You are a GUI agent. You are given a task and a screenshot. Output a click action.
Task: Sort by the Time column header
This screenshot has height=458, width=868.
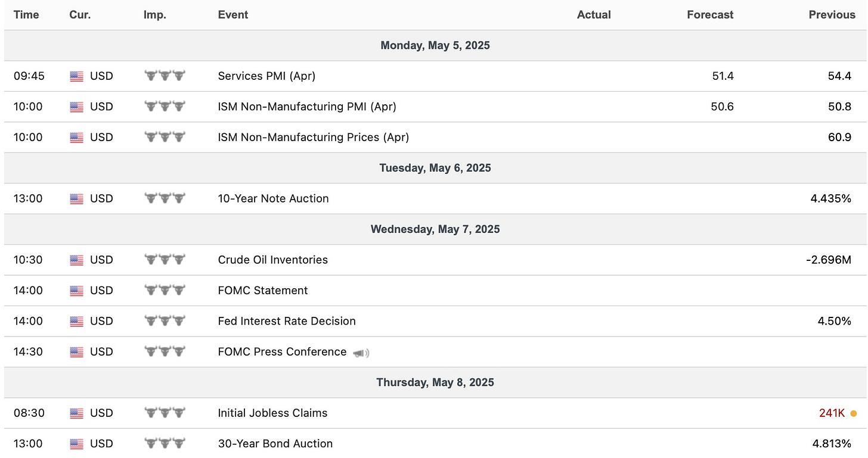[26, 15]
